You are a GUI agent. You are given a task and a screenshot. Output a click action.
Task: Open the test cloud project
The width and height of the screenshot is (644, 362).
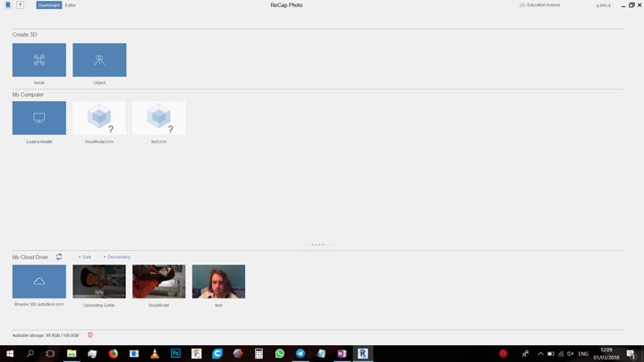218,282
